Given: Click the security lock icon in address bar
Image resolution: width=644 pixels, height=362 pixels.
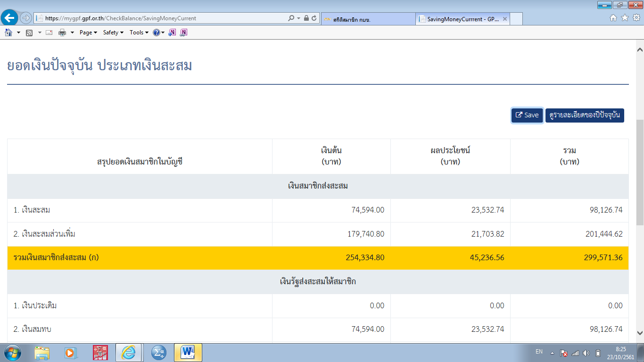Looking at the screenshot, I should pos(306,18).
